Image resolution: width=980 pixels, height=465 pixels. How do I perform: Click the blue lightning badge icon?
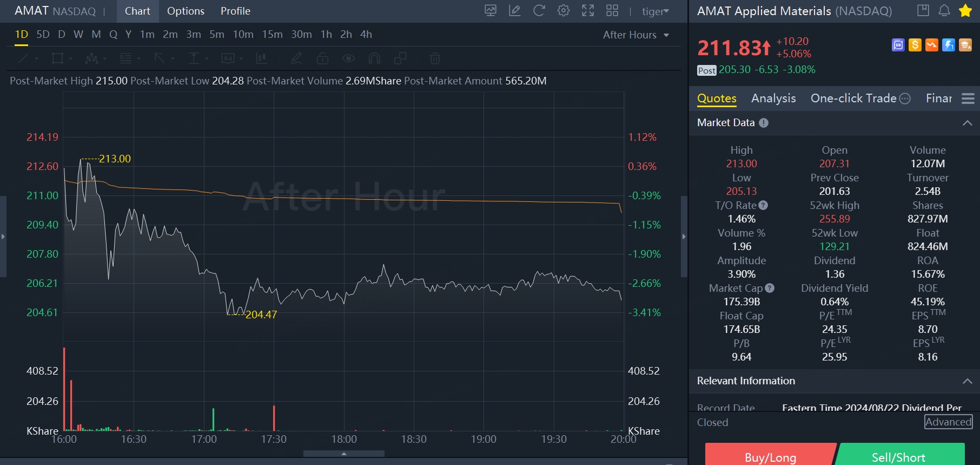point(949,45)
